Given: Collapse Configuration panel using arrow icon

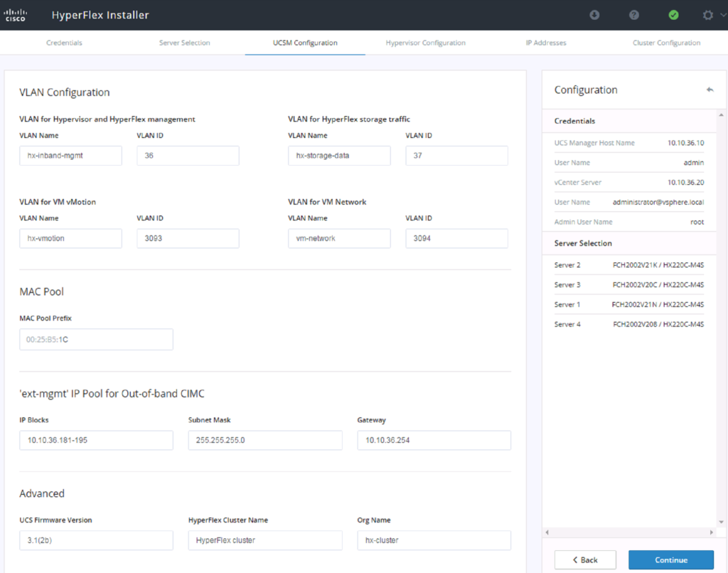Looking at the screenshot, I should click(710, 90).
